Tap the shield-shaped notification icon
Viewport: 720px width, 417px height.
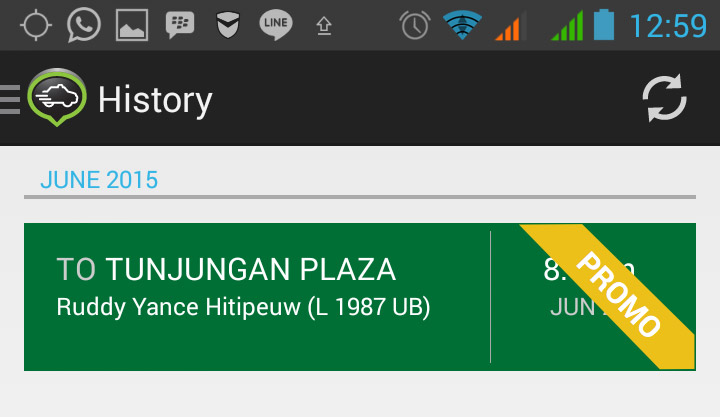[229, 25]
